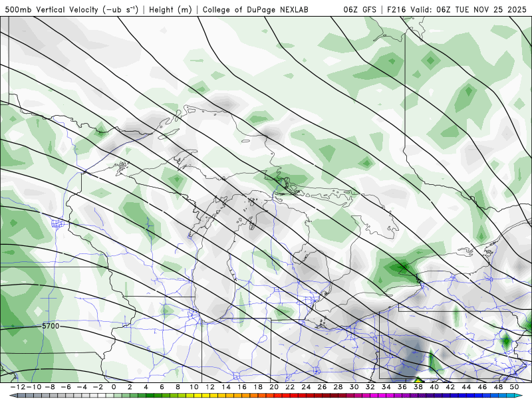Click the '-12' color scale value

(18, 387)
